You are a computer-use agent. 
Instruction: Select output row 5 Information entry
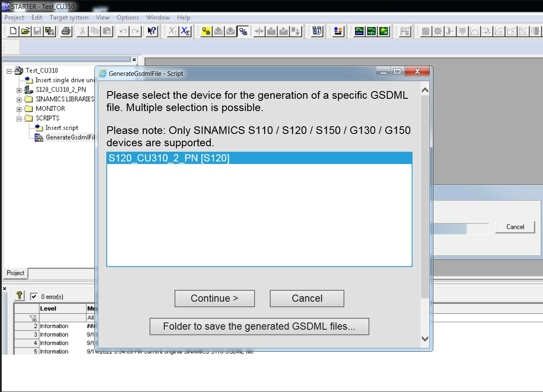54,352
